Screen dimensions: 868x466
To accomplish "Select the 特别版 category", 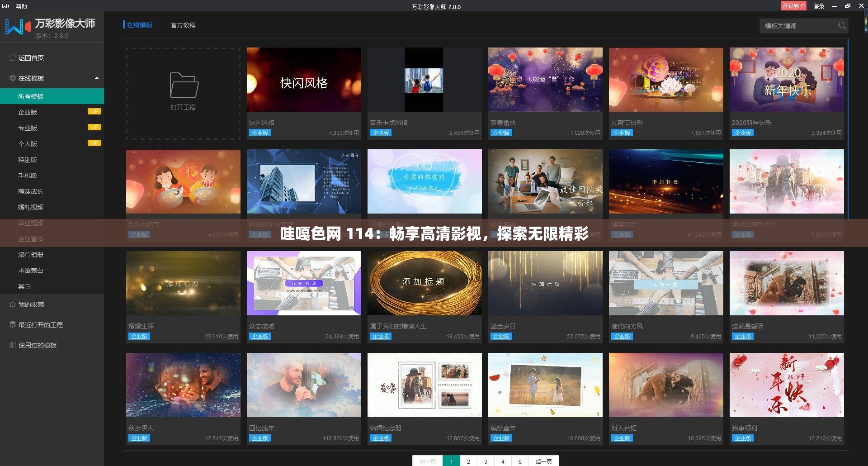I will point(28,160).
